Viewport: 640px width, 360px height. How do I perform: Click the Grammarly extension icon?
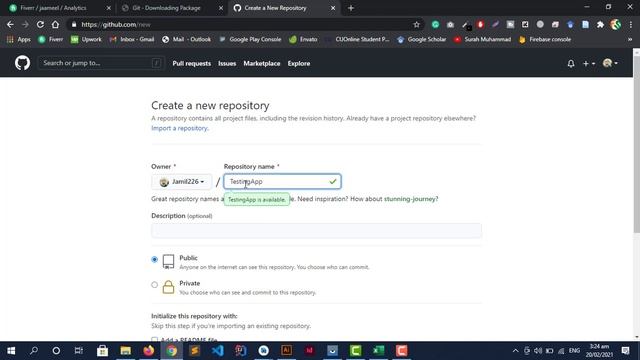(436, 24)
